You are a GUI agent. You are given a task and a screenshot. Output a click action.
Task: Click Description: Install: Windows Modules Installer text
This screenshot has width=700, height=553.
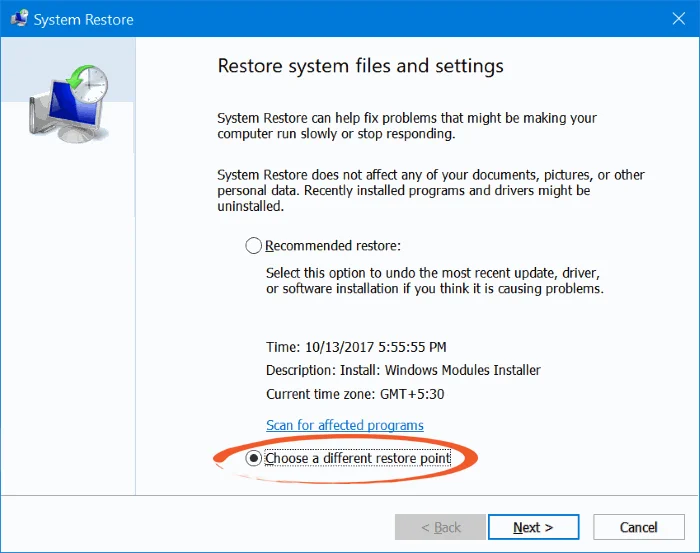coord(403,370)
